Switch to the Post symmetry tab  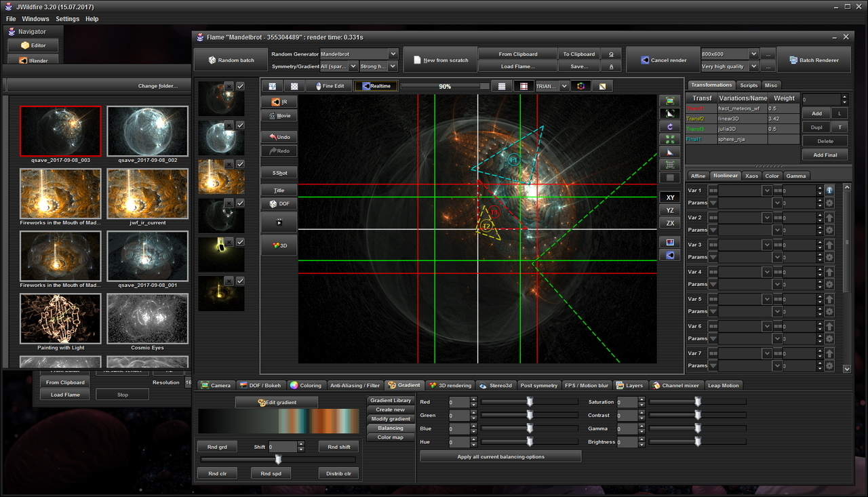point(538,385)
